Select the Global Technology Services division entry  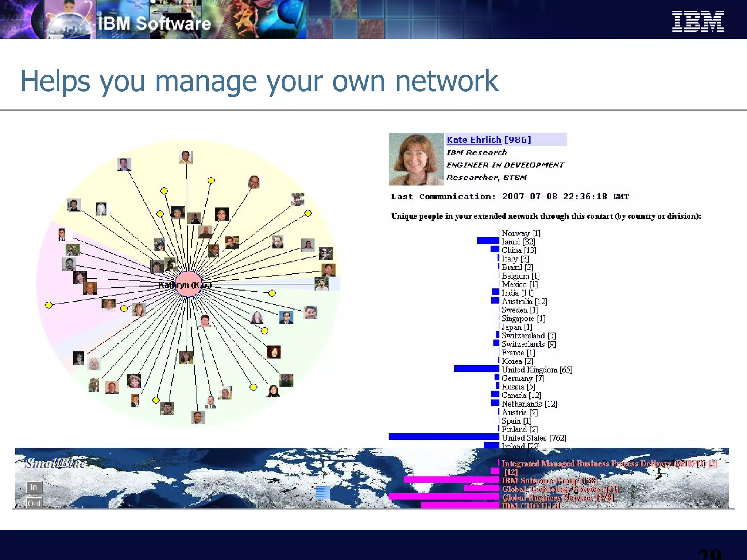point(561,489)
